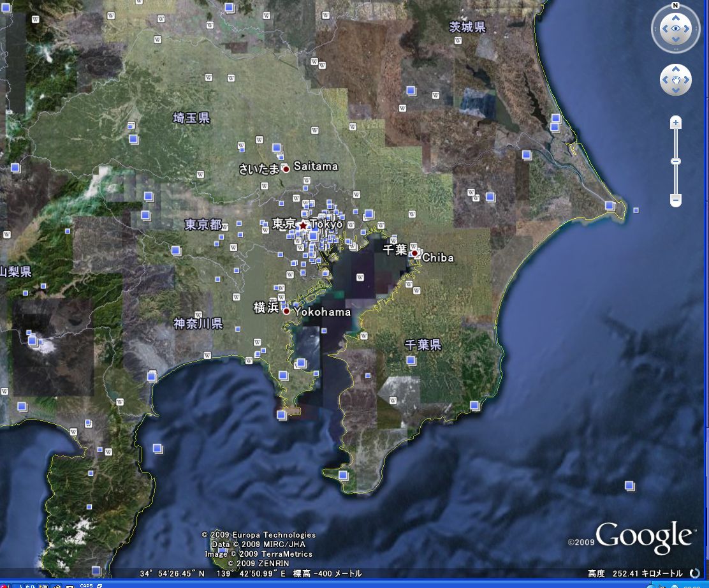Select the Yokohama English city label

(x=323, y=312)
